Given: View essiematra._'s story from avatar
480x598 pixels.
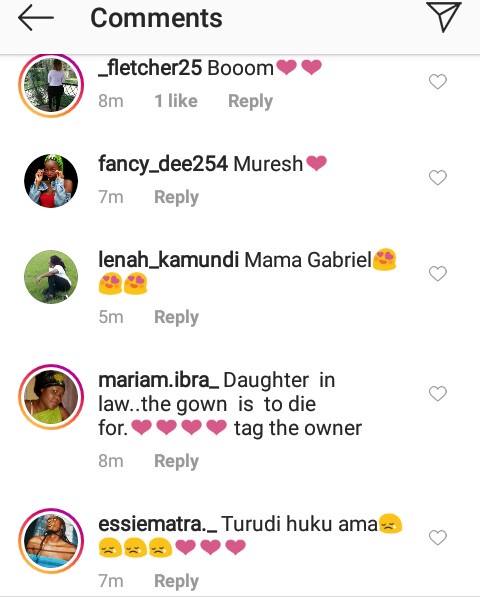Looking at the screenshot, I should point(51,541).
